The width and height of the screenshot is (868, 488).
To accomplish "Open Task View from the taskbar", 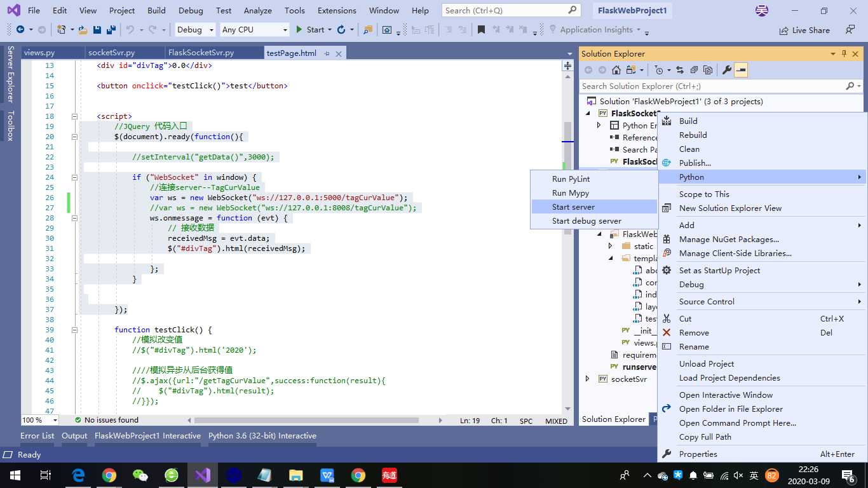I will tap(46, 475).
